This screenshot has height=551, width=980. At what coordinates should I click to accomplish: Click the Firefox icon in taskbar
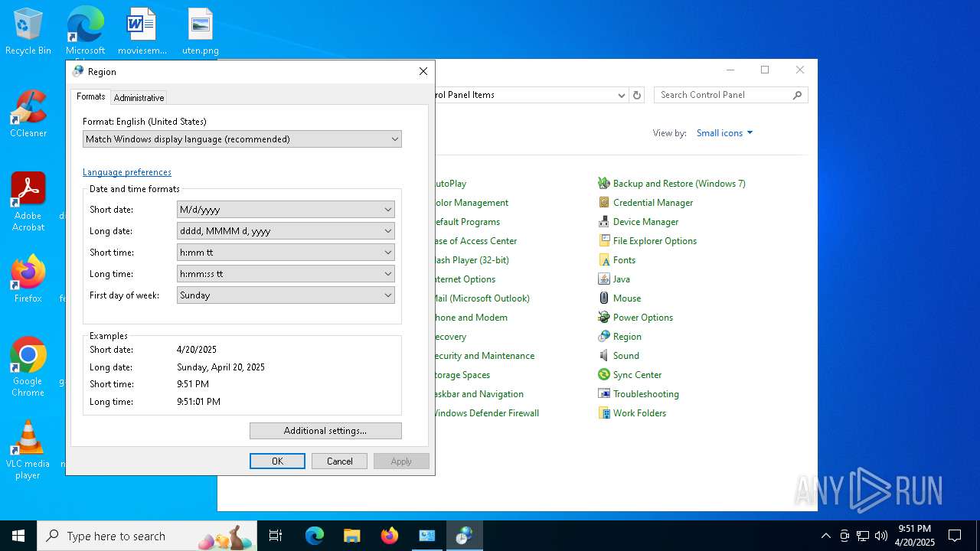[390, 536]
